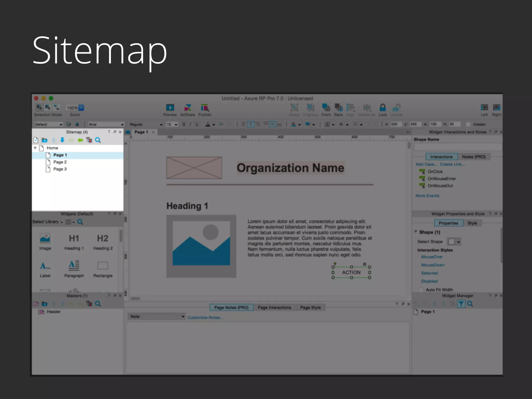Switch to the Page Style tab
This screenshot has width=532, height=399.
click(x=310, y=308)
